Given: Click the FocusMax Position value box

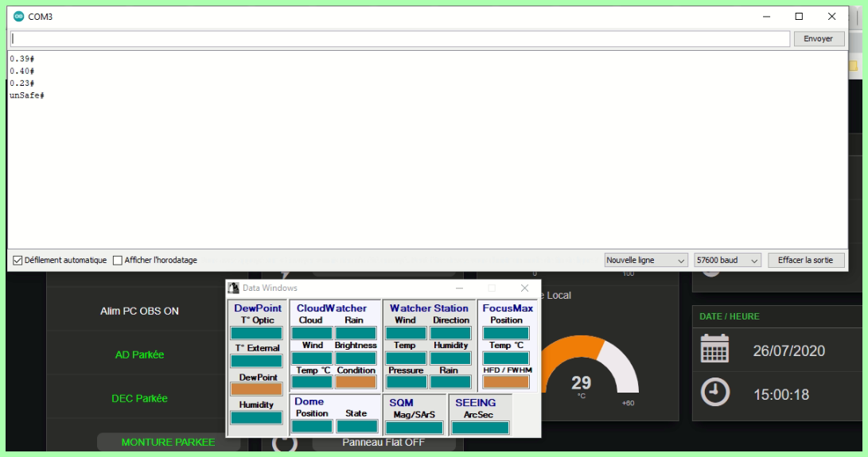Looking at the screenshot, I should (507, 333).
